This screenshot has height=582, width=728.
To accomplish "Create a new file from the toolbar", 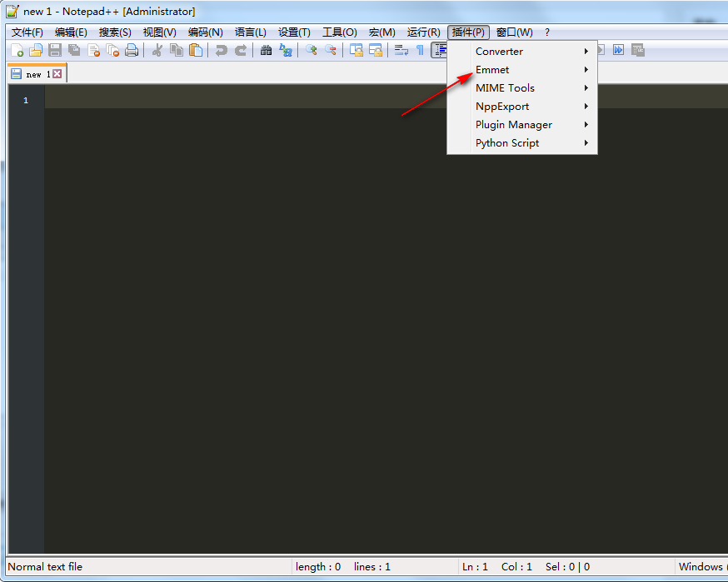I will 17,50.
